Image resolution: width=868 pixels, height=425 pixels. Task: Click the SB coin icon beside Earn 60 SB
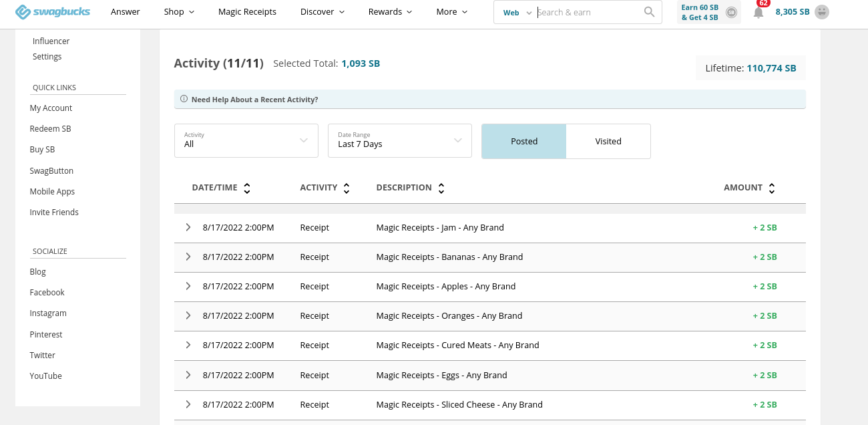coord(731,12)
